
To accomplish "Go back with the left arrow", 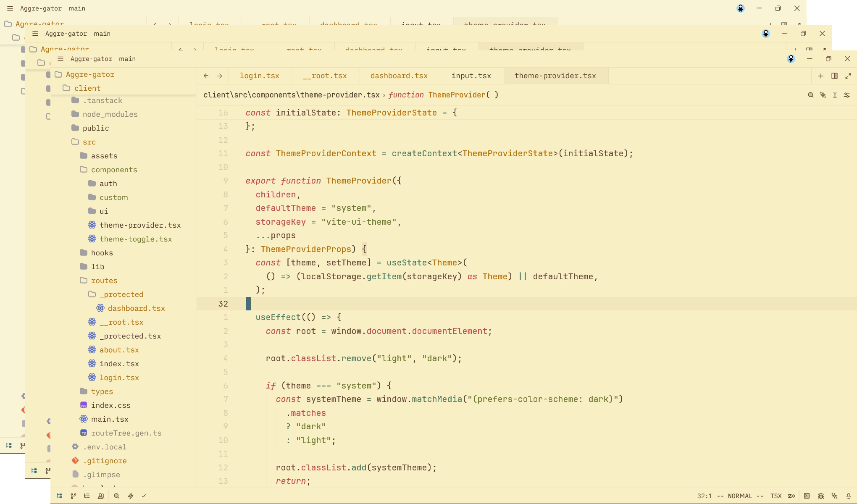I will tap(206, 76).
